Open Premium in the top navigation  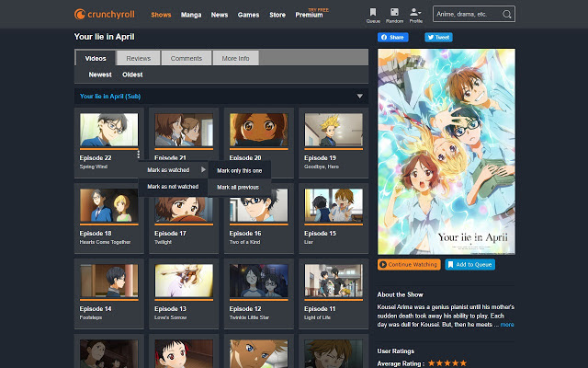(309, 15)
